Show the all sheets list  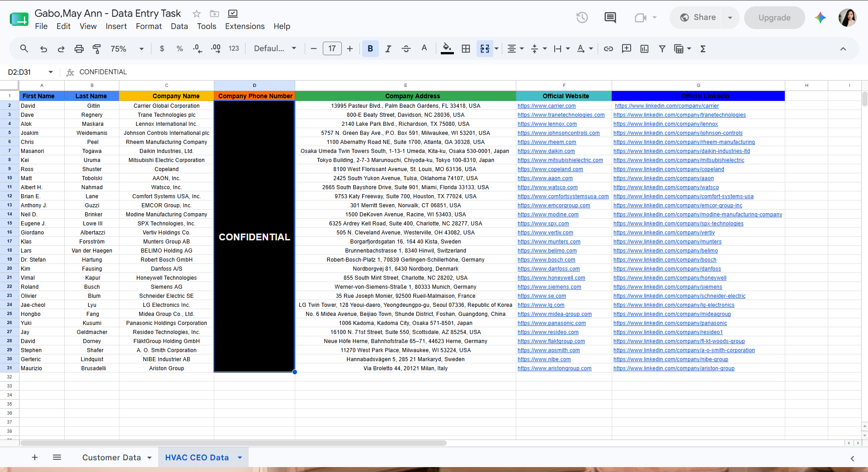tap(57, 458)
